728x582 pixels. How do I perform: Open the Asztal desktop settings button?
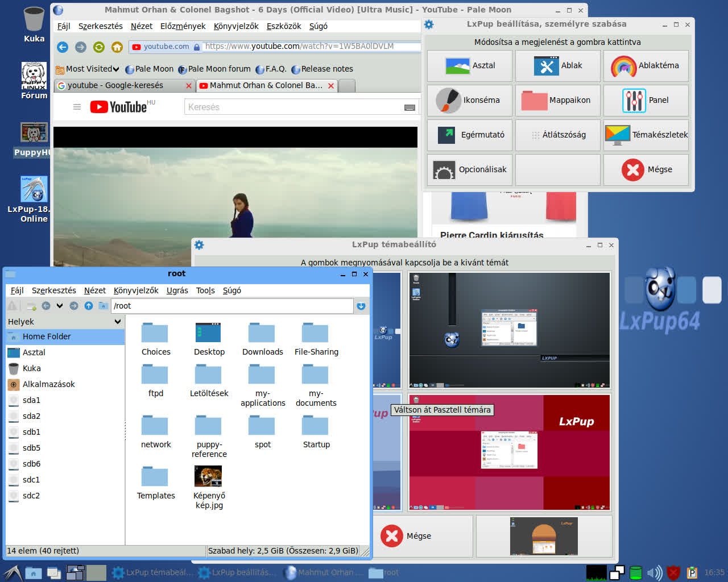(470, 66)
